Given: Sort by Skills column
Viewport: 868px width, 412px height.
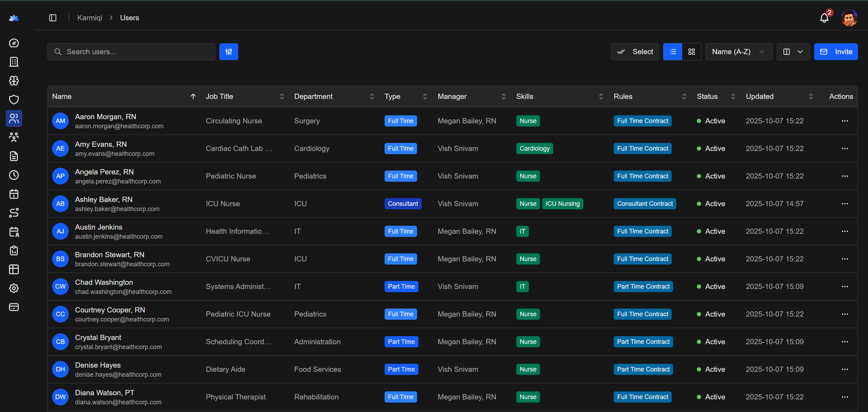Looking at the screenshot, I should click(601, 96).
